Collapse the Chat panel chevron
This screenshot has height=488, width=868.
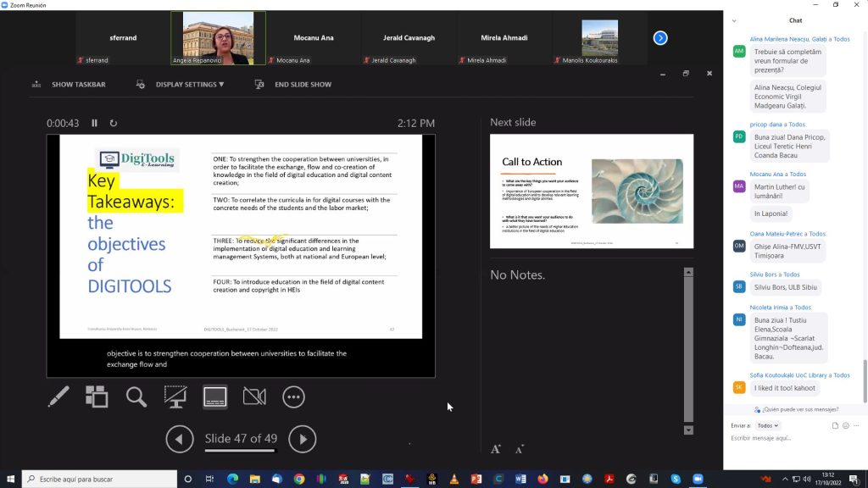tap(734, 20)
